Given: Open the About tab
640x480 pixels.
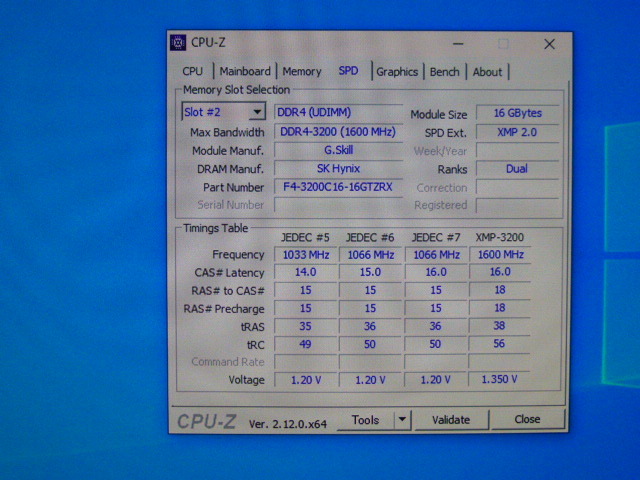Looking at the screenshot, I should click(487, 72).
